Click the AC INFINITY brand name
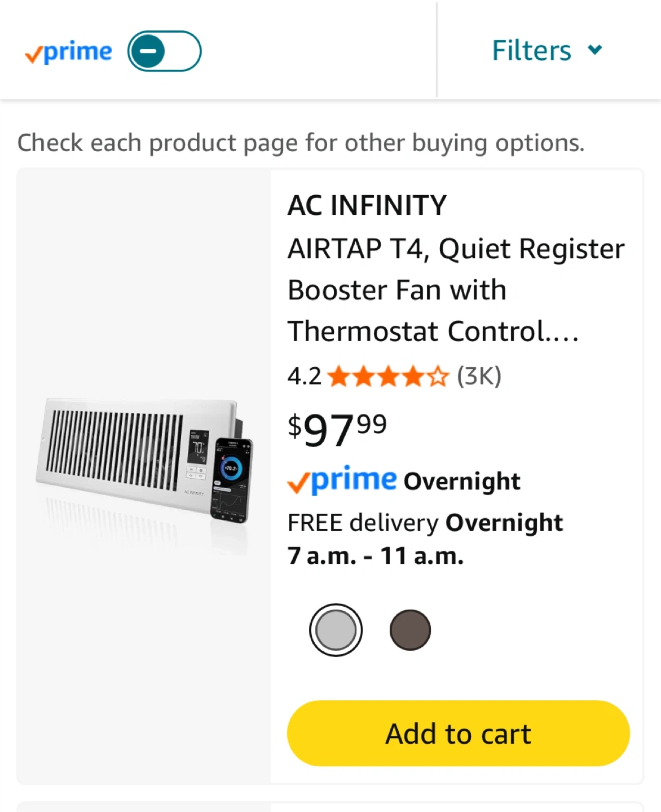This screenshot has width=661, height=812. click(367, 205)
